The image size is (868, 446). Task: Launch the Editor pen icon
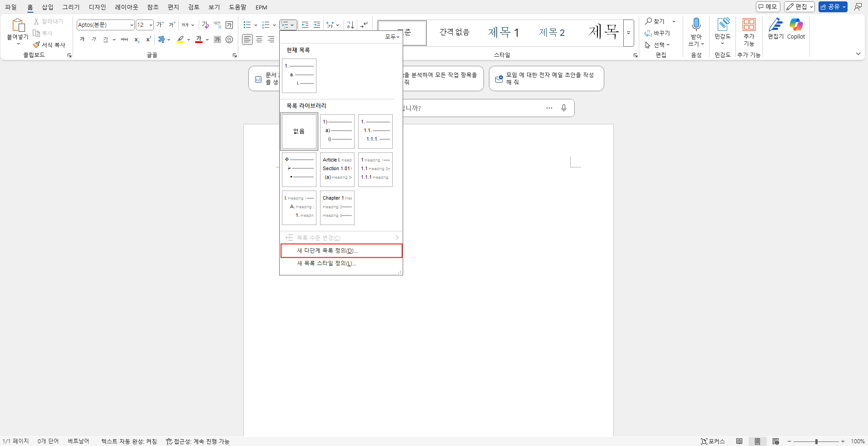[775, 24]
